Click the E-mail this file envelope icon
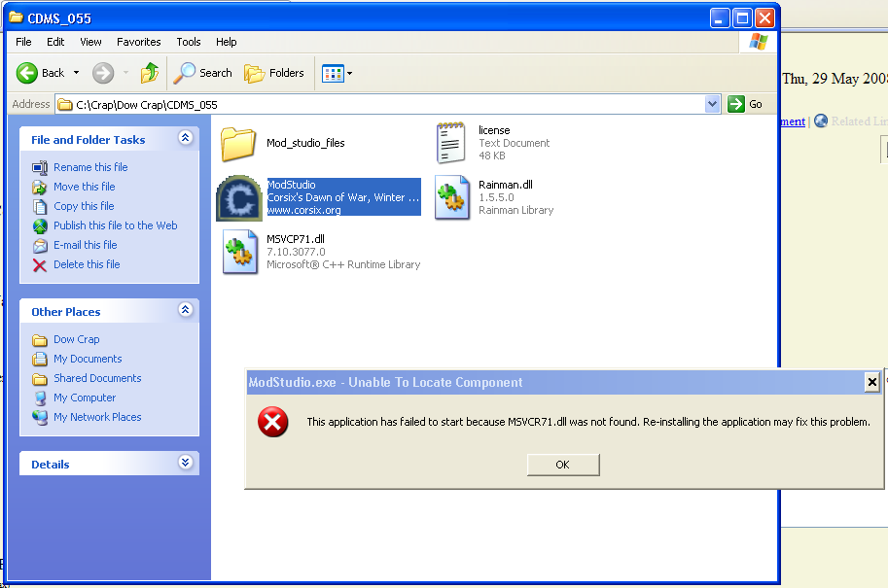Screen dimensions: 888x588 [x=40, y=246]
